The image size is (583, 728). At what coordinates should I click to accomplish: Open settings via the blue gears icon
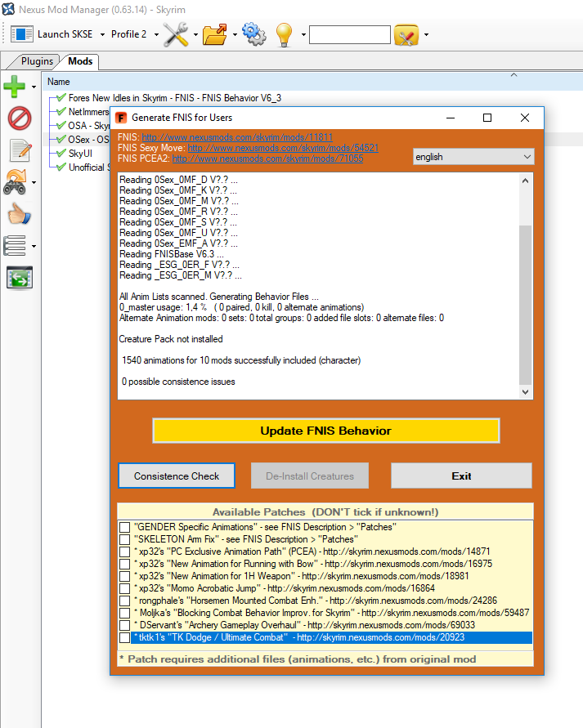(x=253, y=34)
